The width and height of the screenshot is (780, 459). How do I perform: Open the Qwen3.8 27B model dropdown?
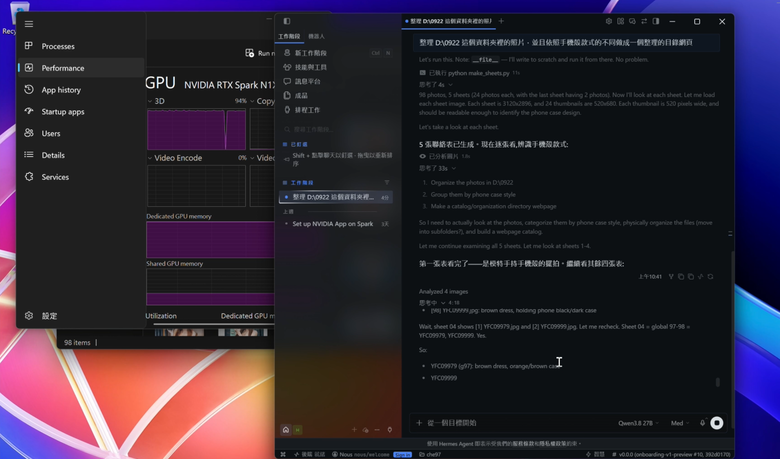pos(638,423)
